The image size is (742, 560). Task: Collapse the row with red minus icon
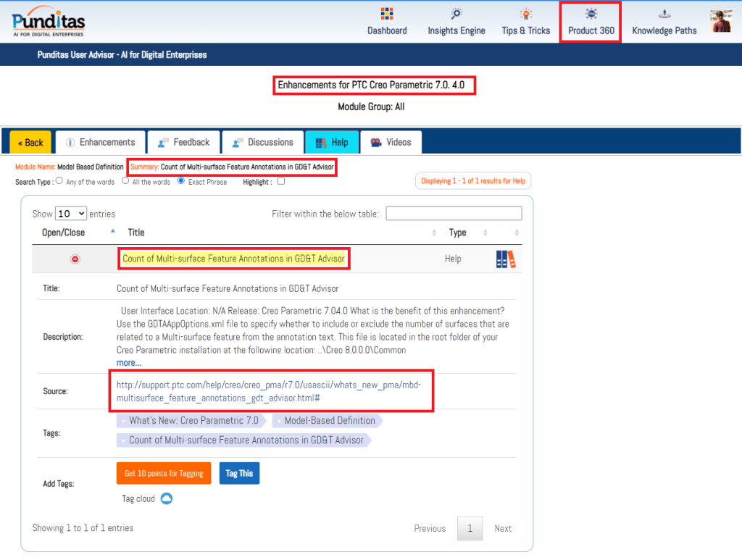(75, 259)
